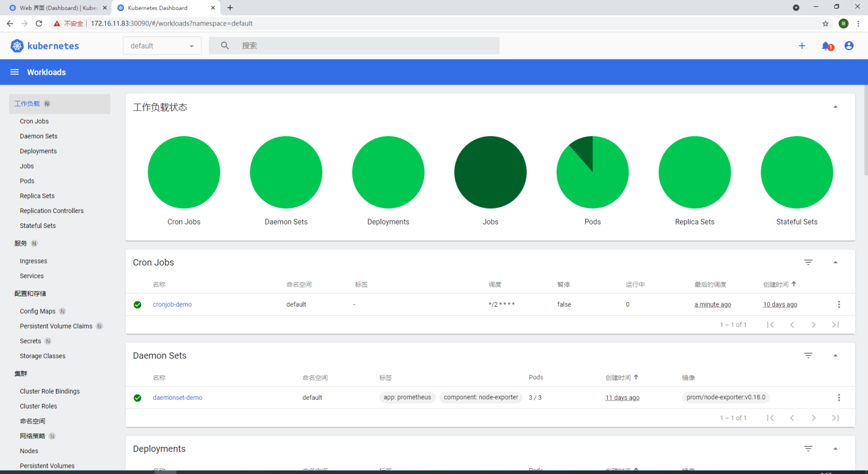Click the prom/node-exporter:v0.18.0 image chip
The width and height of the screenshot is (868, 474).
(x=726, y=398)
